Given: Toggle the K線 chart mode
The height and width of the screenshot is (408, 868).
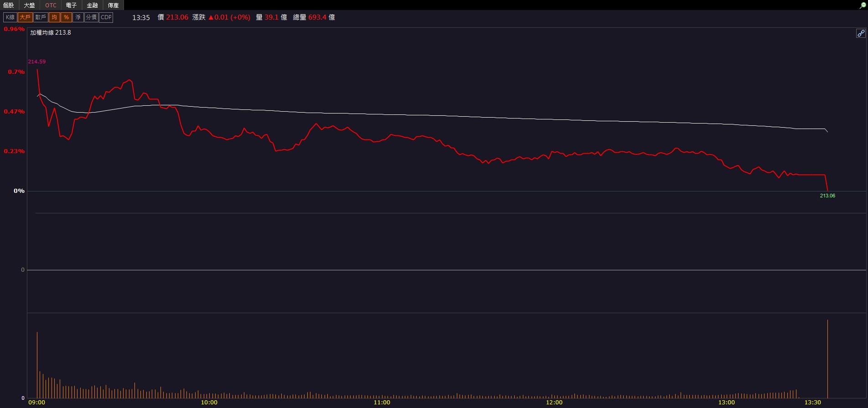Looking at the screenshot, I should tap(10, 17).
